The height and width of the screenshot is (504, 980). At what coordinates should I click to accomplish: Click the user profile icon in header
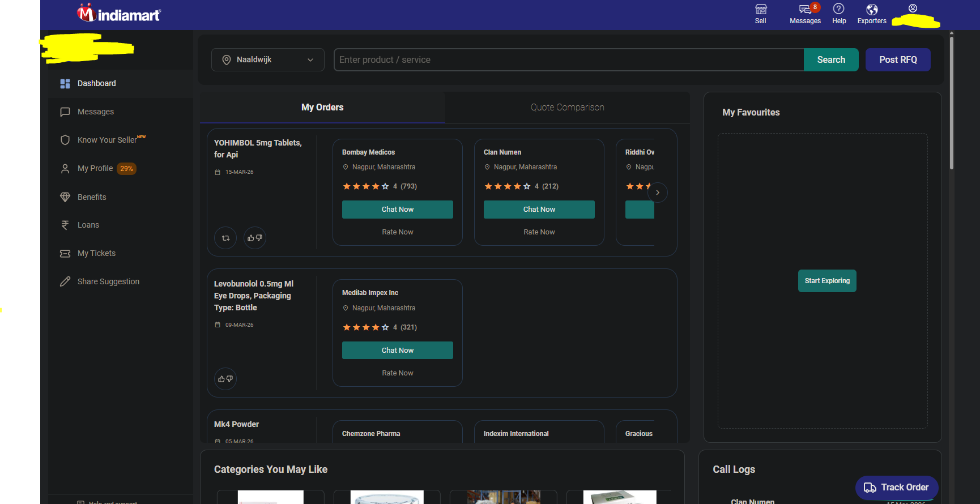point(913,8)
